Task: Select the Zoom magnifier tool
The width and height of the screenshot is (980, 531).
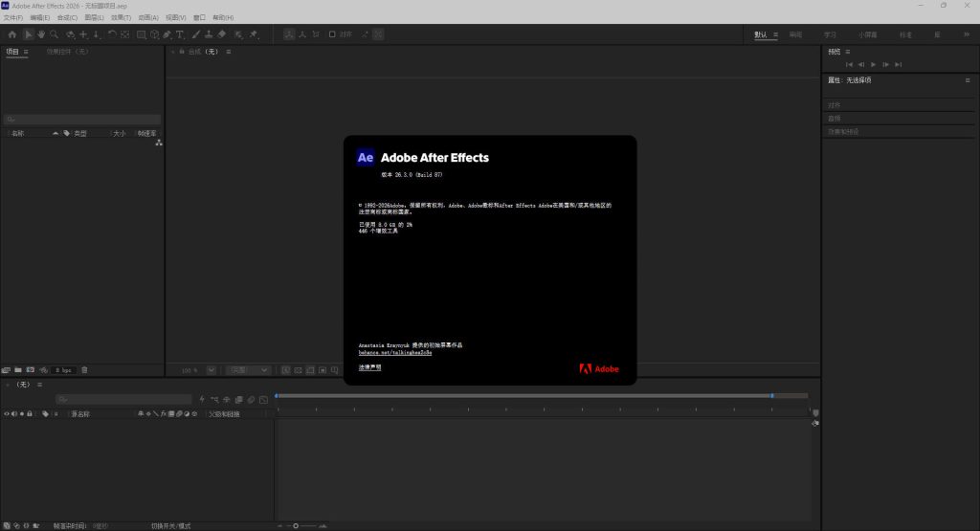Action: (x=55, y=34)
